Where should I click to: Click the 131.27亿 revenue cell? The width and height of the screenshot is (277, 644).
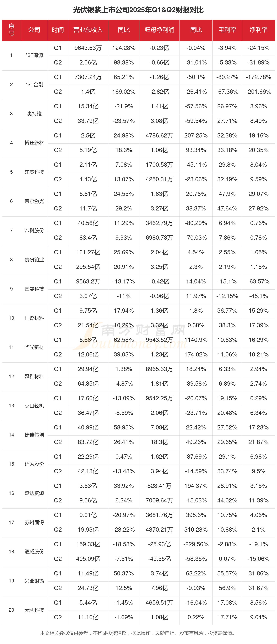(x=88, y=252)
